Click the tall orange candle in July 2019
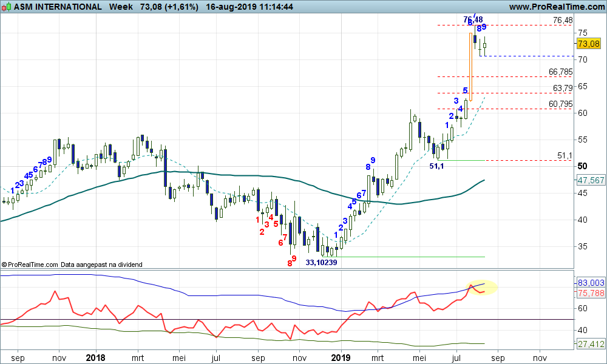 tap(471, 67)
